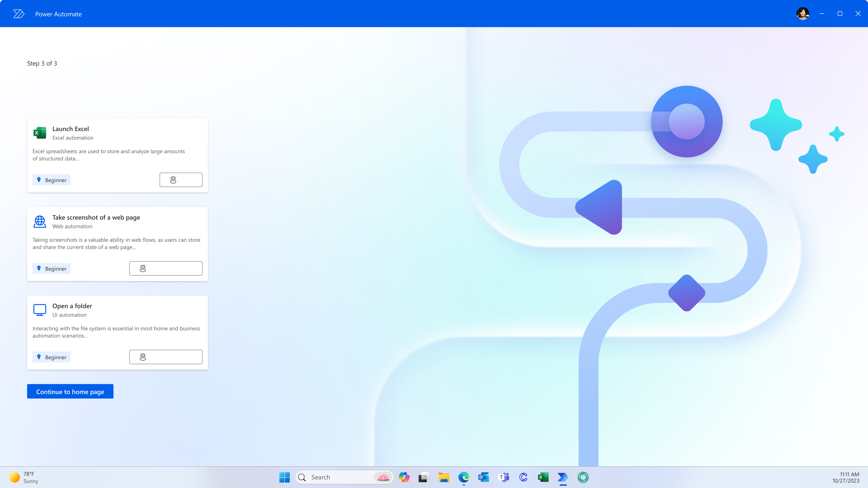Screen dimensions: 868x488
Task: Click Beginner tag on Open a folder card
Action: point(52,357)
